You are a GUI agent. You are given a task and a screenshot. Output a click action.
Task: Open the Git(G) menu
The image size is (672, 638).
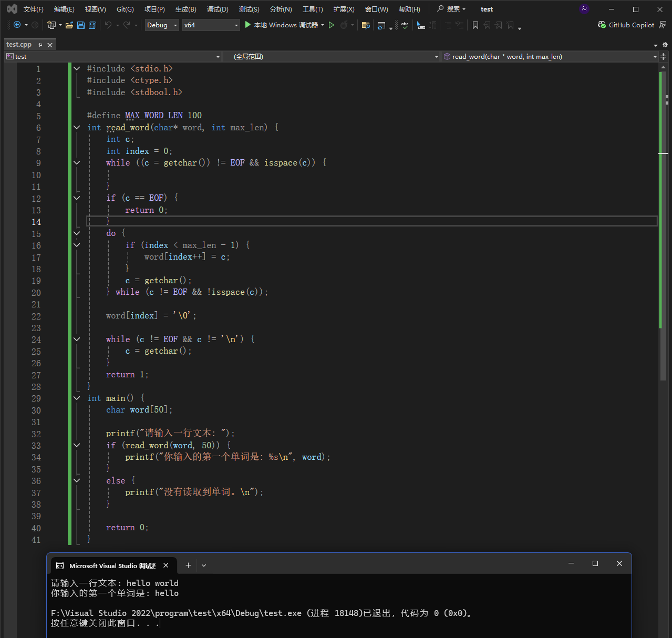pyautogui.click(x=125, y=9)
